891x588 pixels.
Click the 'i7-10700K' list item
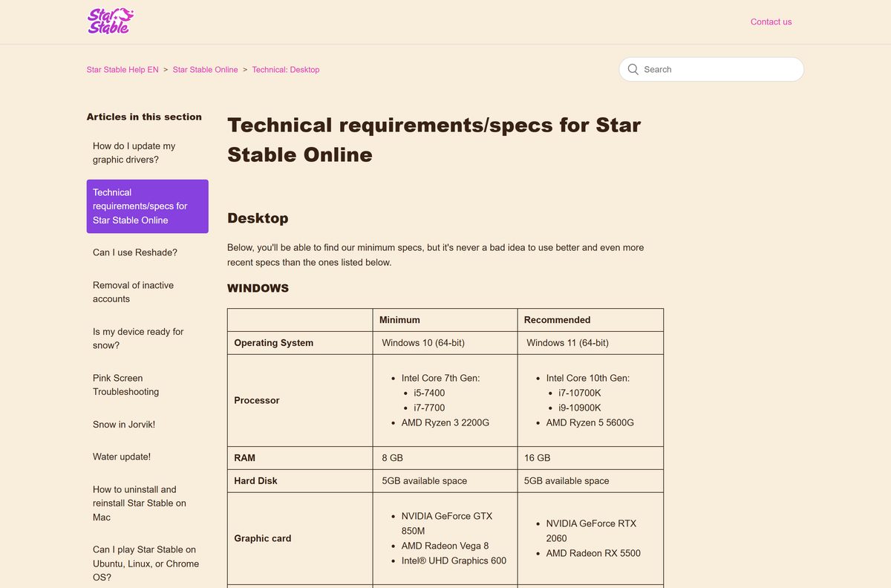point(580,393)
